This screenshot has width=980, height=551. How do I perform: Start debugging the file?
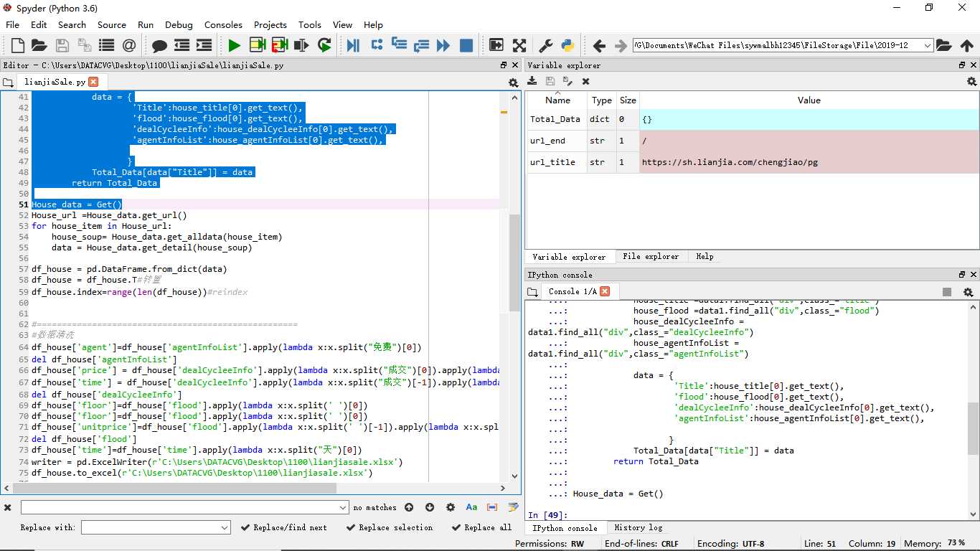[x=353, y=45]
